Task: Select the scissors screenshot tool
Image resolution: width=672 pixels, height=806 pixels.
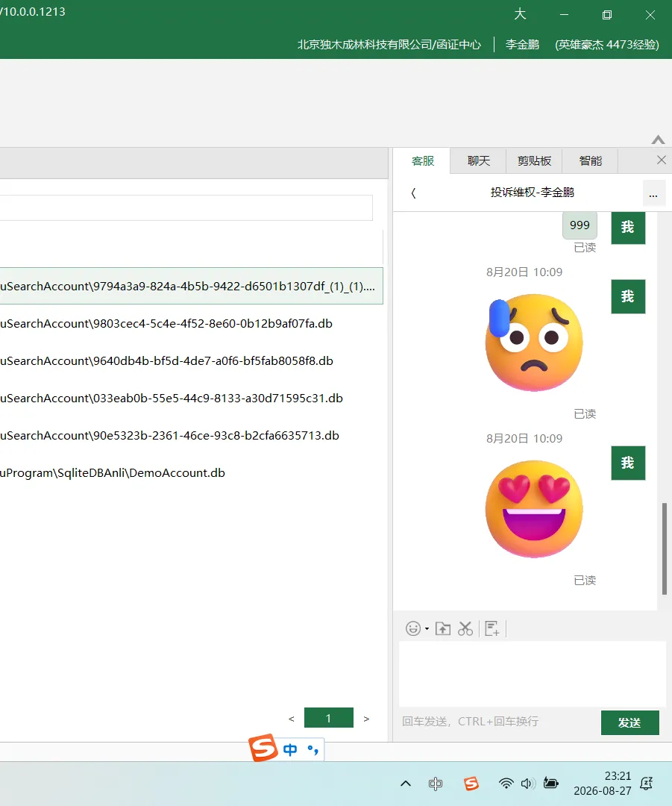Action: point(465,628)
